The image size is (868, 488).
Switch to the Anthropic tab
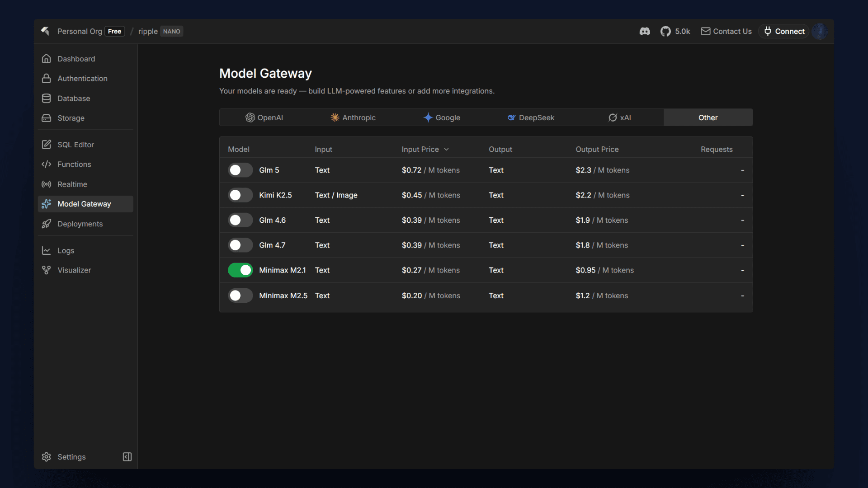point(353,117)
